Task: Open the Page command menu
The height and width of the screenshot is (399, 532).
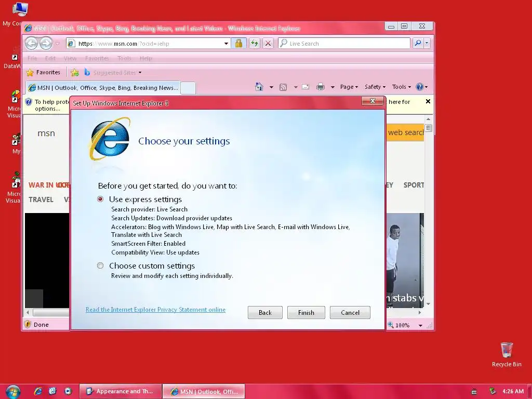Action: 349,87
